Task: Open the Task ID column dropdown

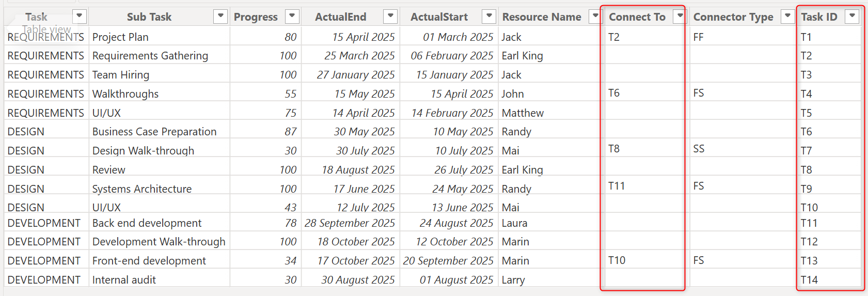Action: [x=852, y=16]
